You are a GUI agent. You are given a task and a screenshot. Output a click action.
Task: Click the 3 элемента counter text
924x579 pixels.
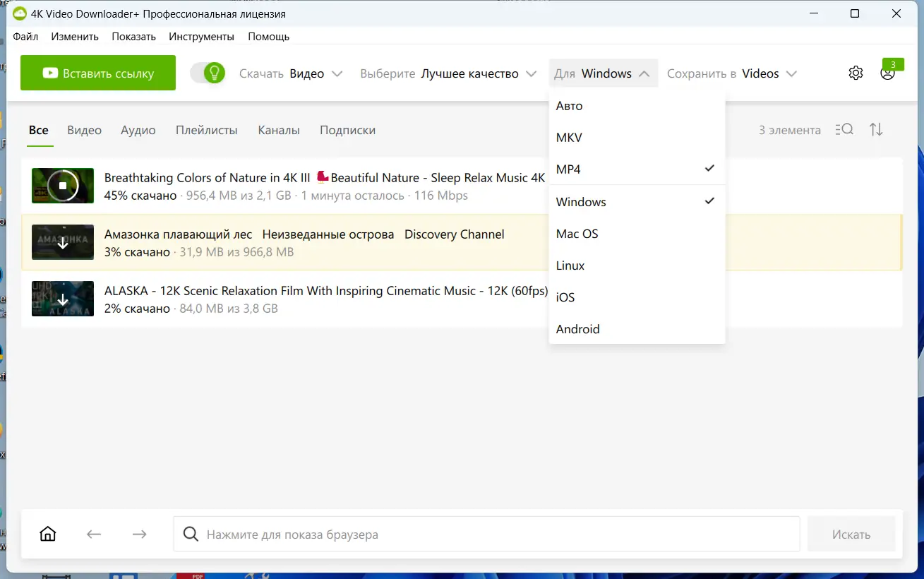point(790,130)
